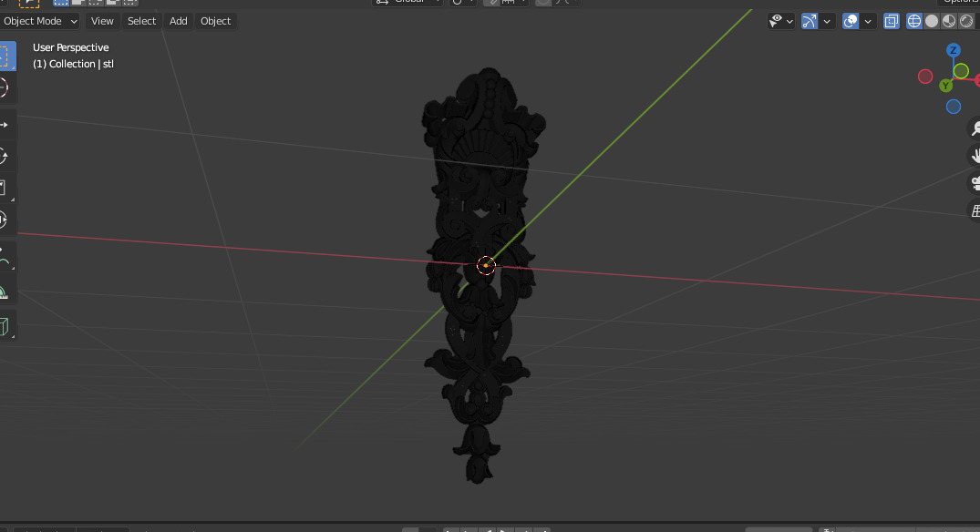This screenshot has height=532, width=980.
Task: Open the View menu
Action: click(102, 21)
